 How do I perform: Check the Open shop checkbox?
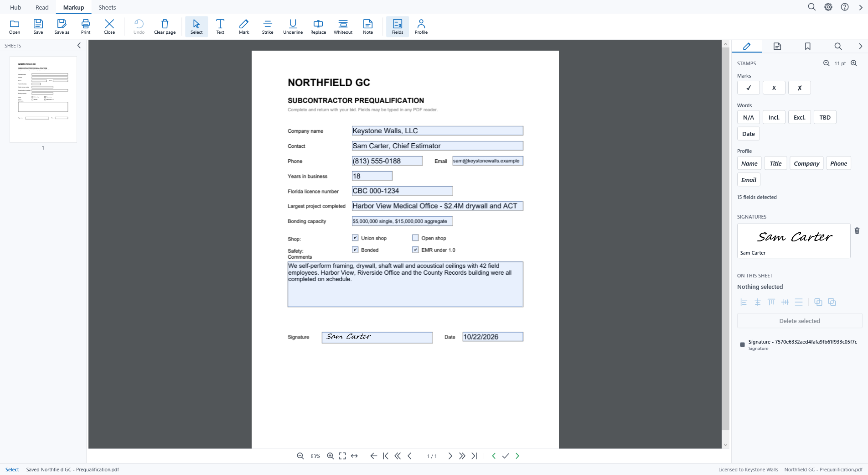pyautogui.click(x=415, y=238)
